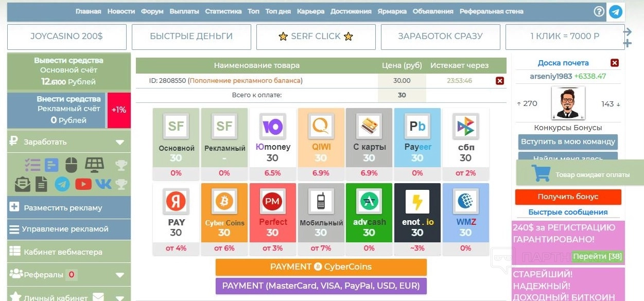Open the arseniy1983 profile avatar
This screenshot has height=301, width=644.
click(x=567, y=103)
